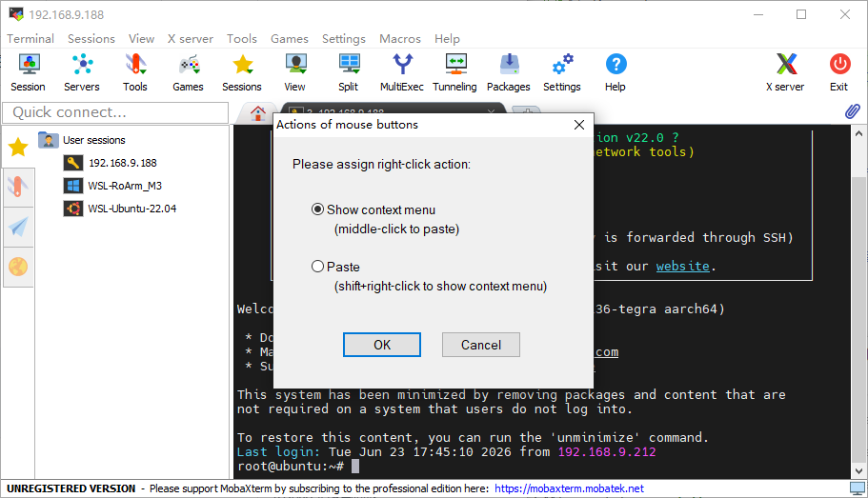Click the monitor icon in status bar
The width and height of the screenshot is (868, 498).
click(857, 488)
